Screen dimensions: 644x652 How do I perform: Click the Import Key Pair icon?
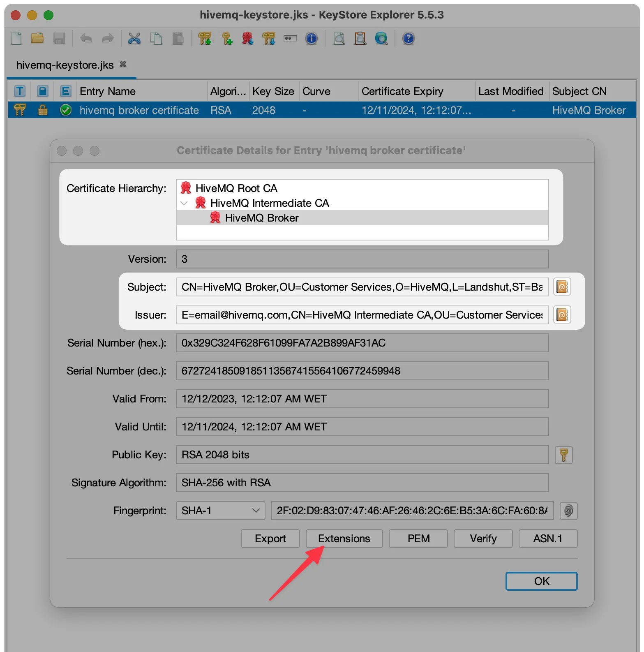[x=269, y=39]
